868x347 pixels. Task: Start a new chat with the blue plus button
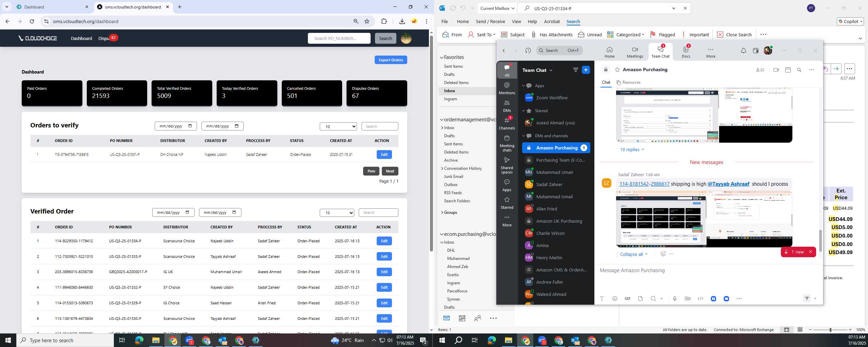tap(586, 70)
